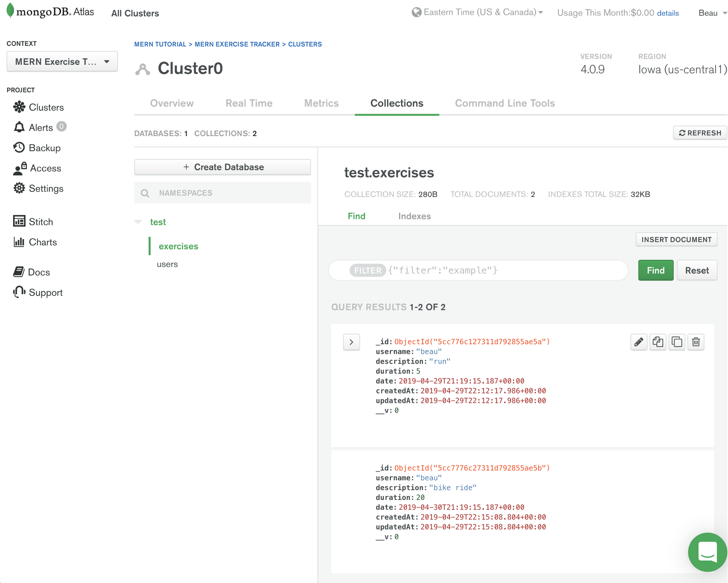Click the 280B collection size value
Viewport: 728px width, 583px height.
[x=428, y=194]
